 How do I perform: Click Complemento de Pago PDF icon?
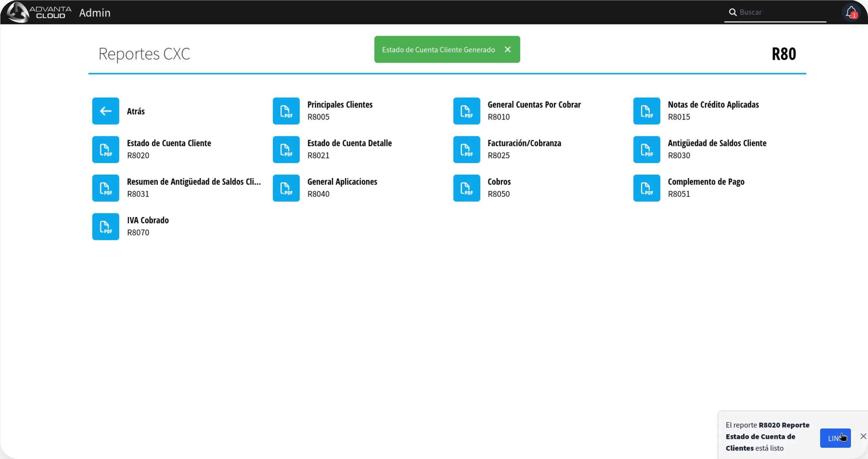646,188
